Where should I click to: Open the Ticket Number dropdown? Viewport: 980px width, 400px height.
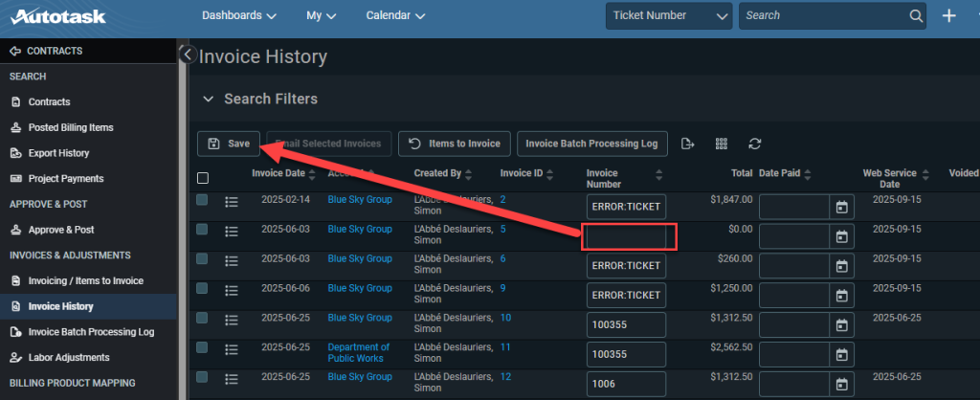pyautogui.click(x=669, y=15)
